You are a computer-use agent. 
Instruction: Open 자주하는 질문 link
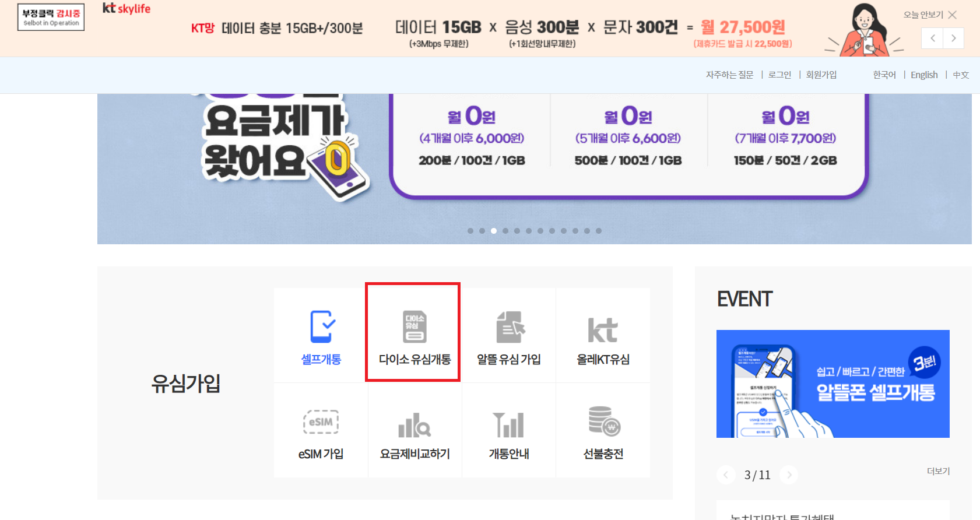point(729,75)
